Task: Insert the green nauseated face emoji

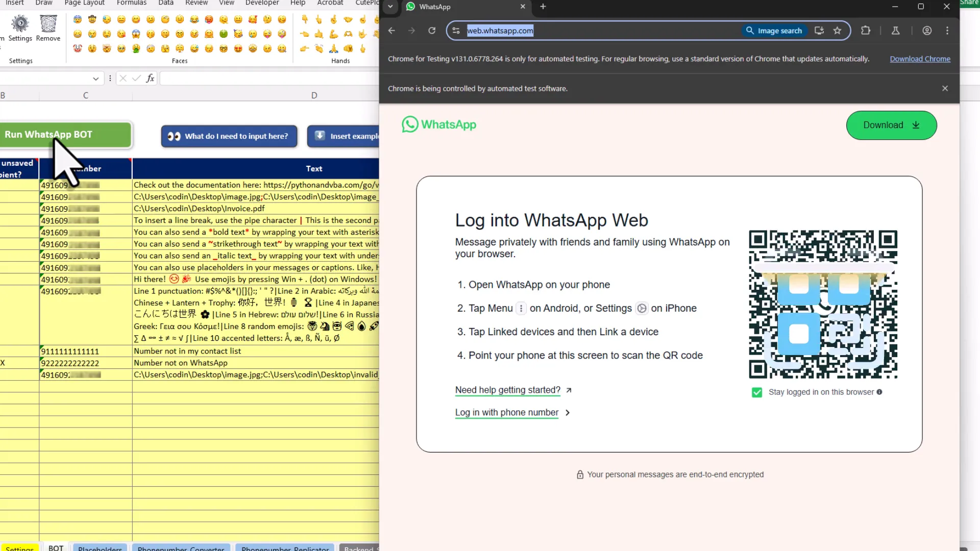Action: point(224,34)
